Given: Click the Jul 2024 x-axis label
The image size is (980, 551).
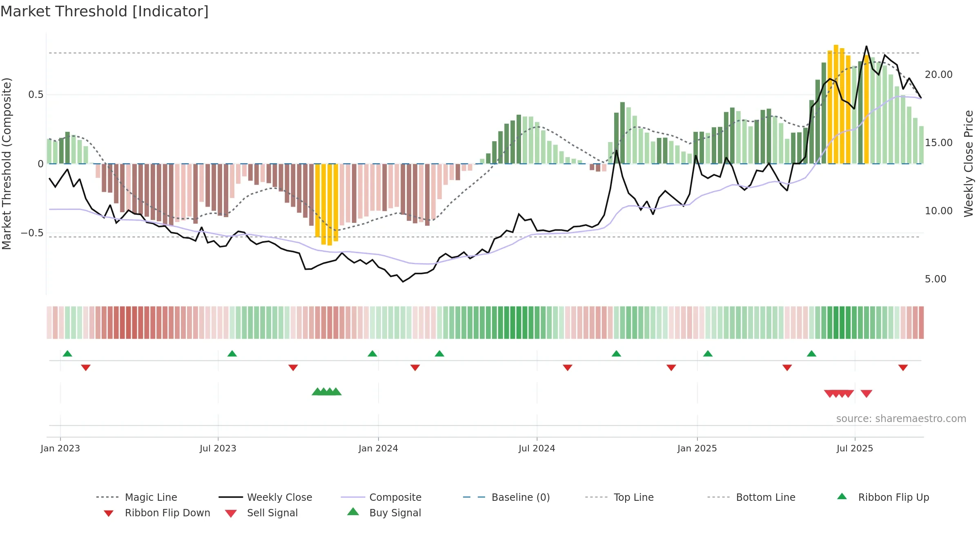Looking at the screenshot, I should pyautogui.click(x=537, y=449).
